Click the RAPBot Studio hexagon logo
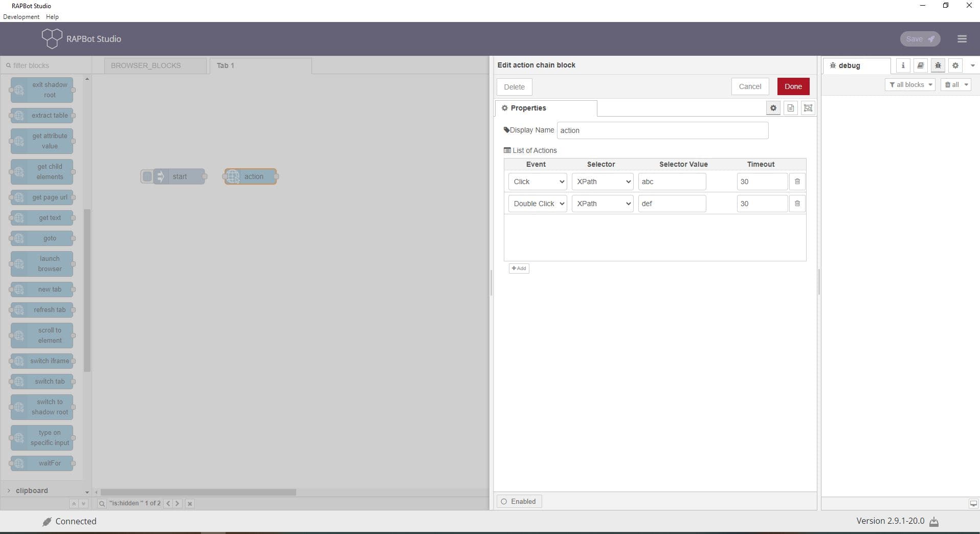This screenshot has height=534, width=980. [52, 38]
